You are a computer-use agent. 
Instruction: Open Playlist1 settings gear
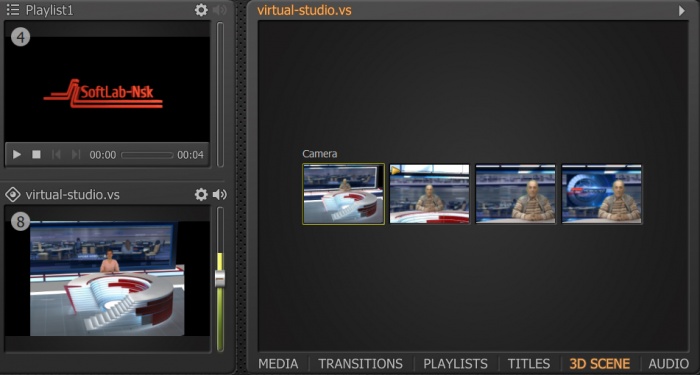201,10
